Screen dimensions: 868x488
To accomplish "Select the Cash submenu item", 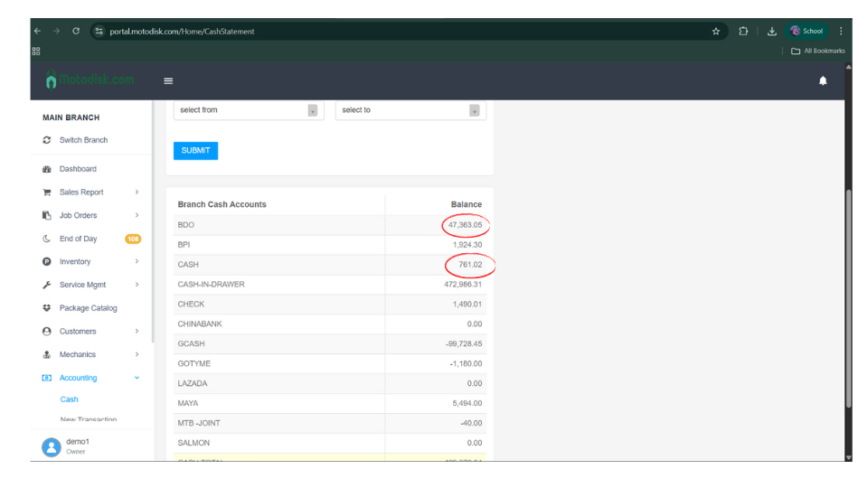I will click(x=70, y=399).
